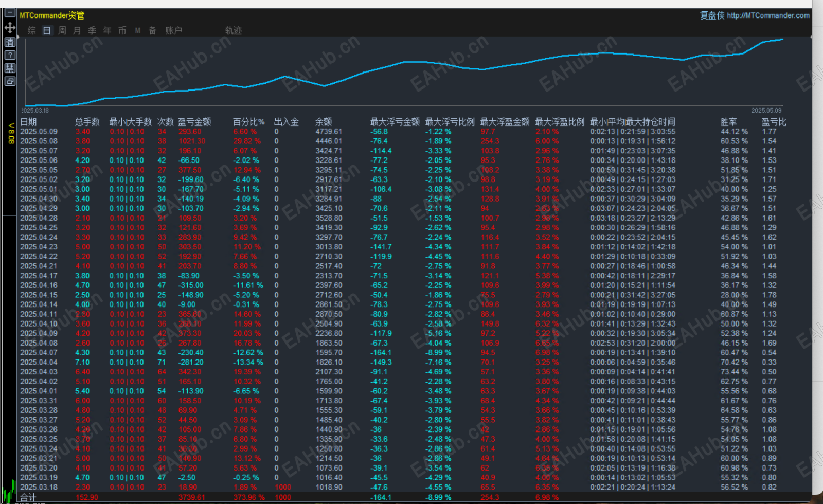
Task: Collapse the panel with the minus icon
Action: (x=10, y=13)
